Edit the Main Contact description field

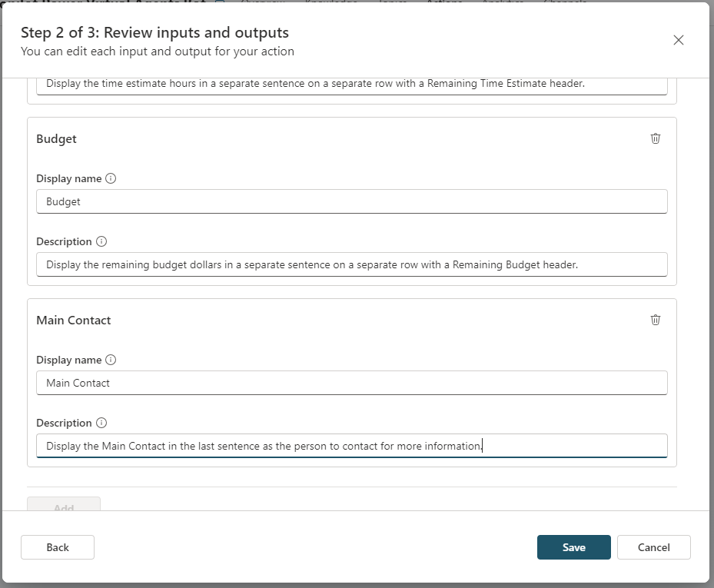point(351,446)
